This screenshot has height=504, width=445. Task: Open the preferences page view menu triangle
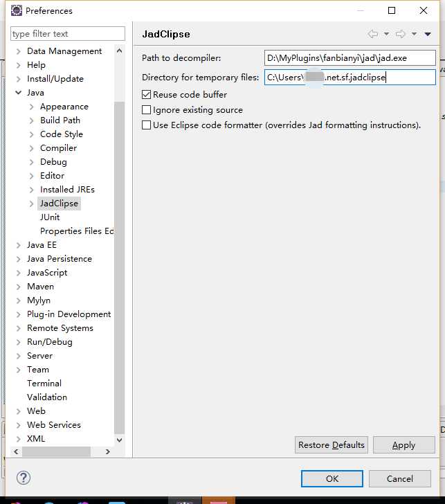point(428,34)
